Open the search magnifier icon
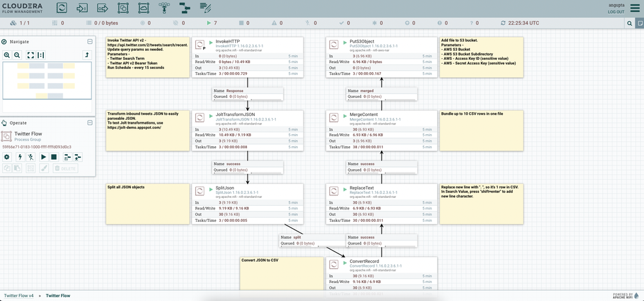644x301 pixels. pyautogui.click(x=630, y=23)
